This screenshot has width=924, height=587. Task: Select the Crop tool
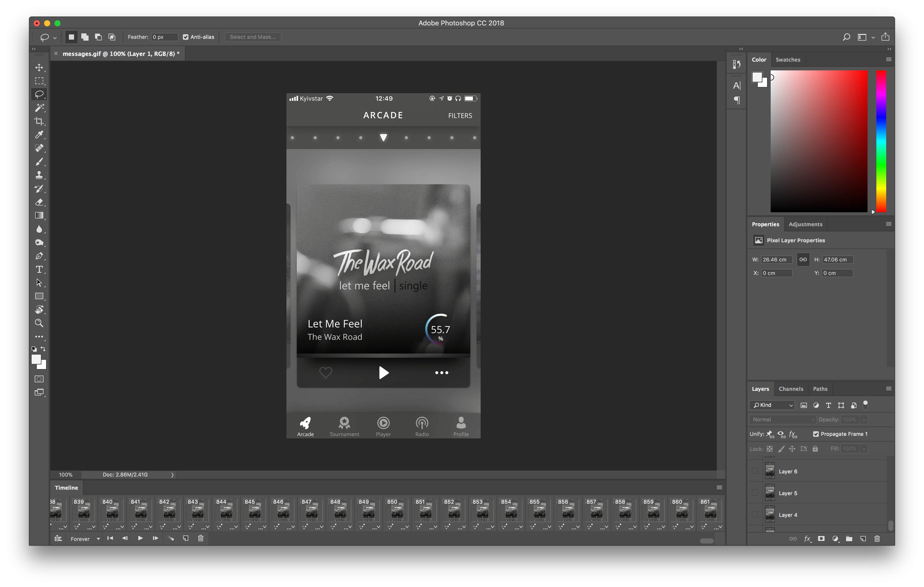39,121
